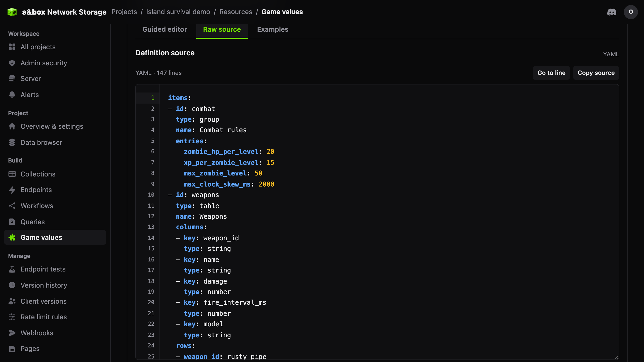Go to Projects breadcrumb
This screenshot has width=644, height=362.
124,12
